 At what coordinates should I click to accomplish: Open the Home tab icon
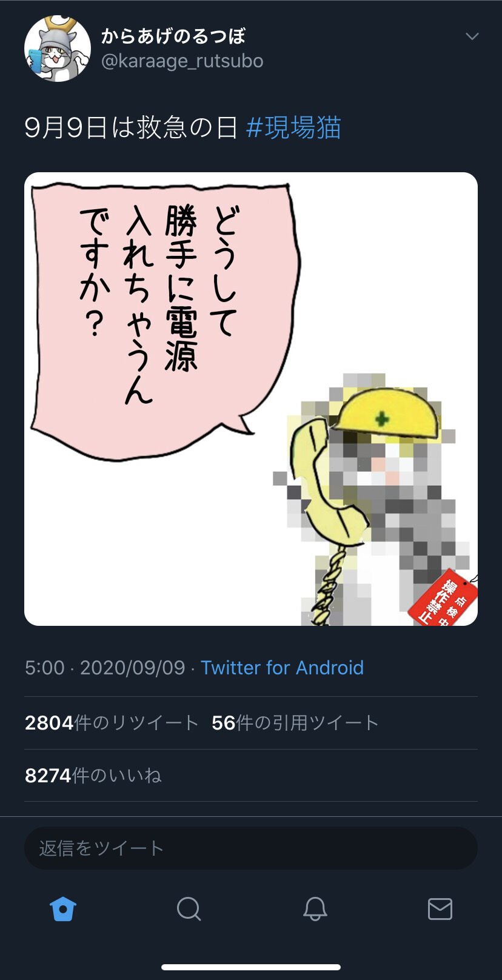(63, 908)
